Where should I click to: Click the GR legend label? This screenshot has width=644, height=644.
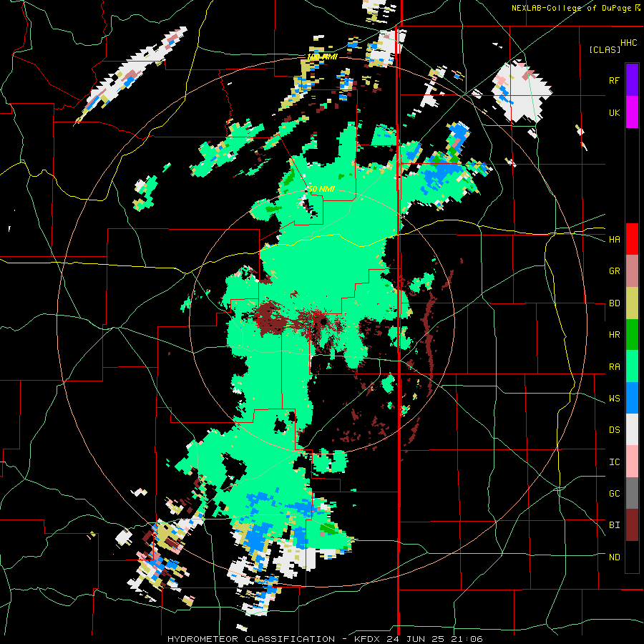point(614,271)
